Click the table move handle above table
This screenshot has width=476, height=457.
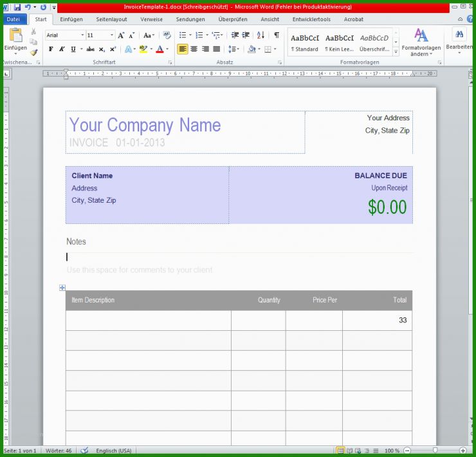coord(62,288)
